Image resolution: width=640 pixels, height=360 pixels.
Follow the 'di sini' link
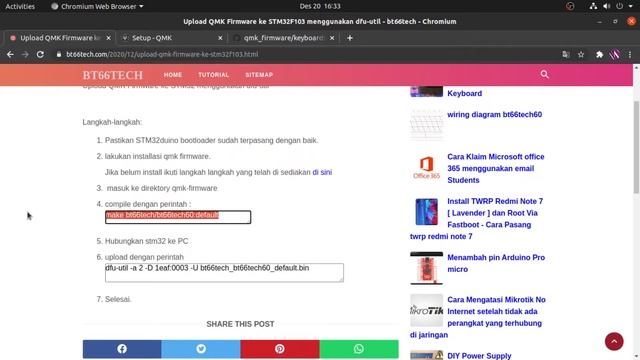322,172
